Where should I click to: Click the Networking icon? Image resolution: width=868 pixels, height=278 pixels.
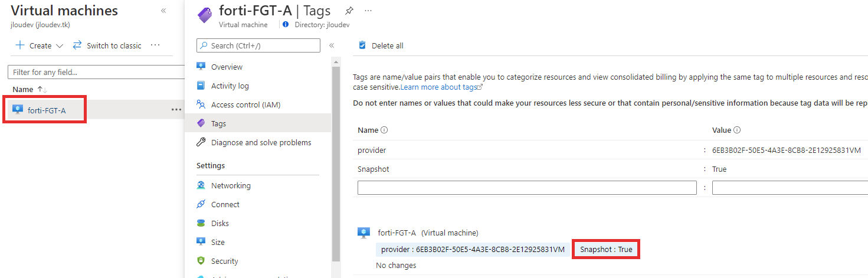(201, 185)
